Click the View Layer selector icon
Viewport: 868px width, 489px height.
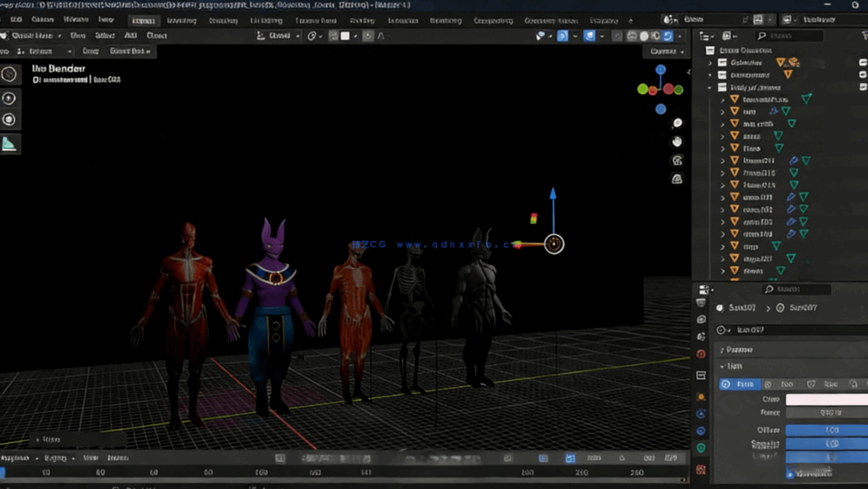(787, 19)
